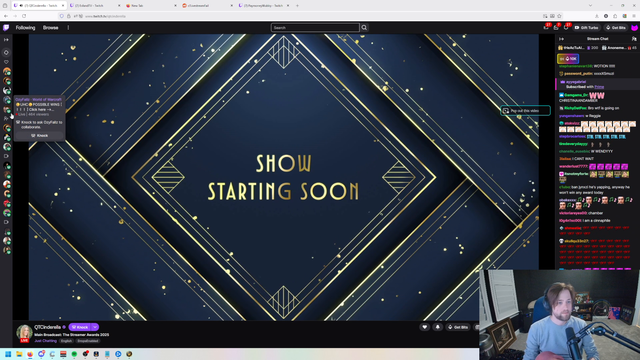Open the browser extensions icon
Screen dimensions: 640x360
coord(615,16)
